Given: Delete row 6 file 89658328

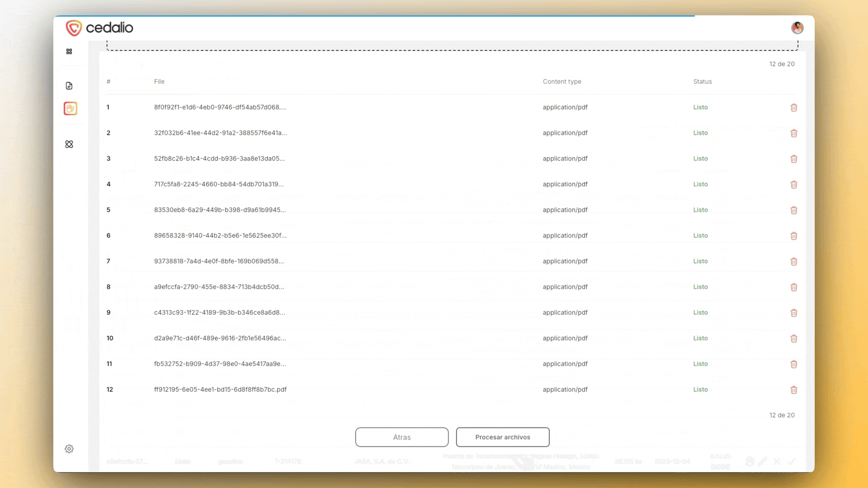Looking at the screenshot, I should pos(793,236).
